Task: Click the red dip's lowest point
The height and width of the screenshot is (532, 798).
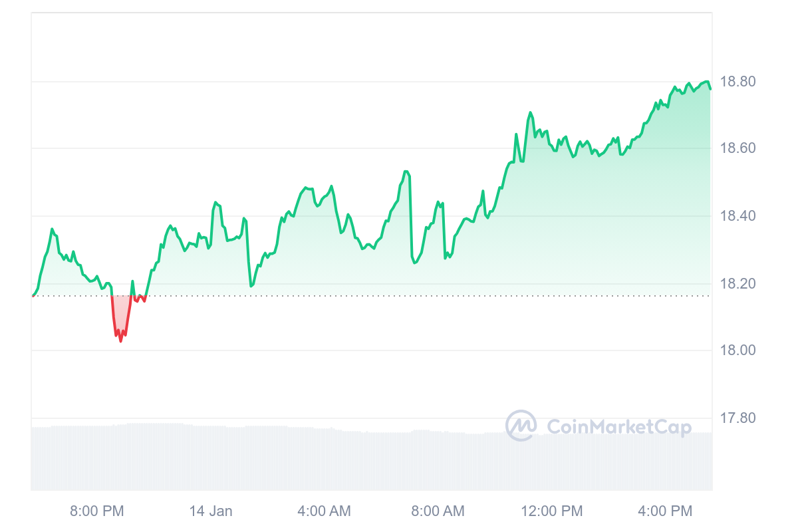Action: click(x=120, y=341)
